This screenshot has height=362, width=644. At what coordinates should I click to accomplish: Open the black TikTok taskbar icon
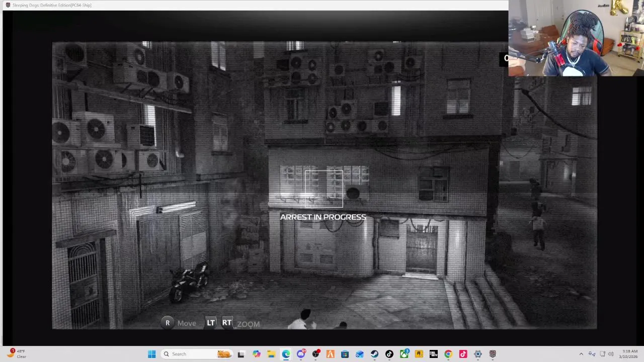point(389,354)
